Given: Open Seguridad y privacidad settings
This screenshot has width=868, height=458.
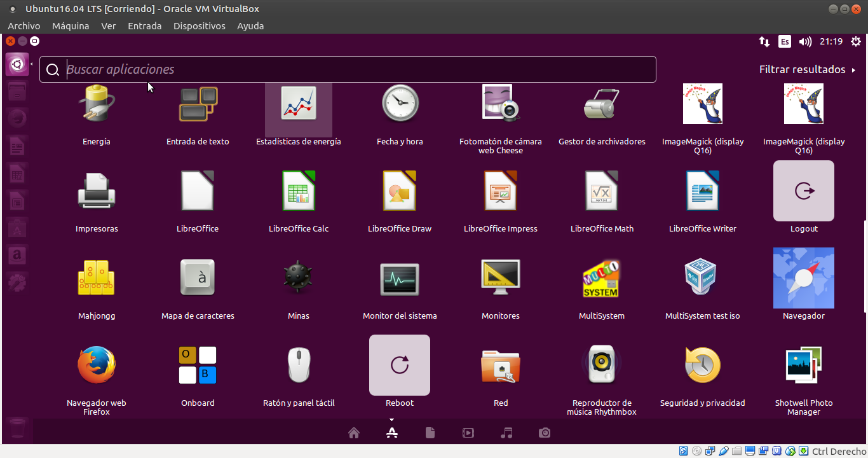Looking at the screenshot, I should click(x=703, y=365).
